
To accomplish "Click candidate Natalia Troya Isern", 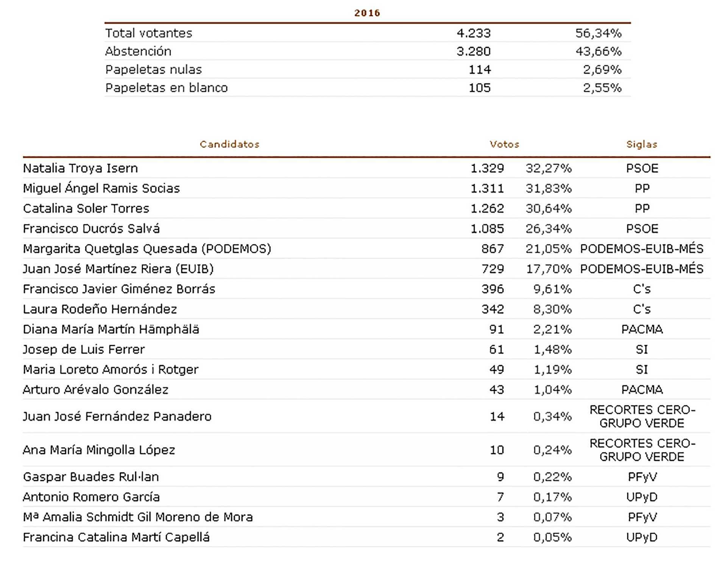I will [x=80, y=168].
